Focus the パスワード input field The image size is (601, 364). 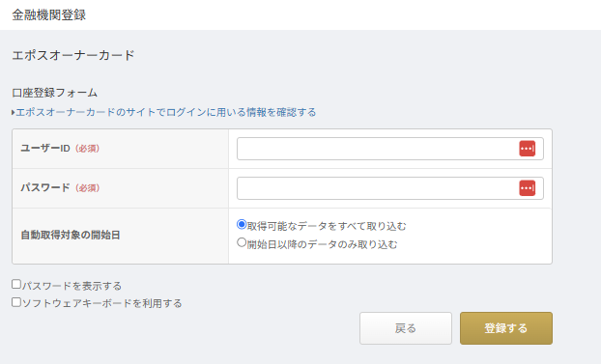click(389, 188)
